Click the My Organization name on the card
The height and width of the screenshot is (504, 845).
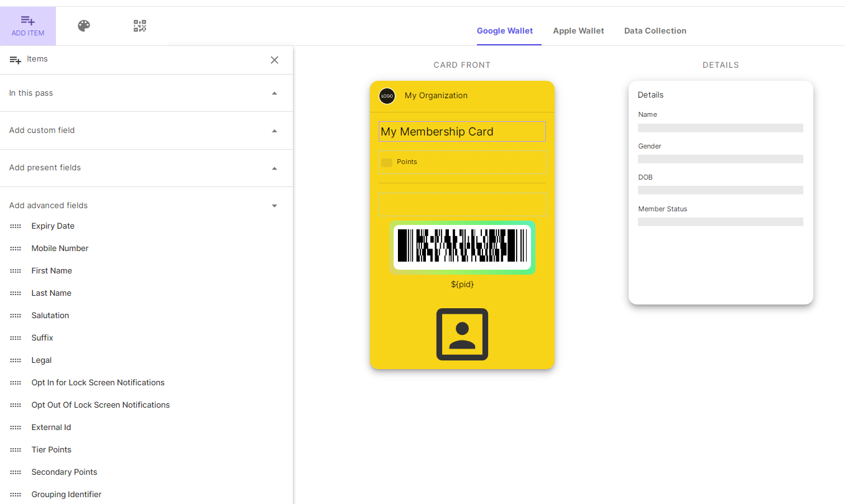tap(436, 96)
